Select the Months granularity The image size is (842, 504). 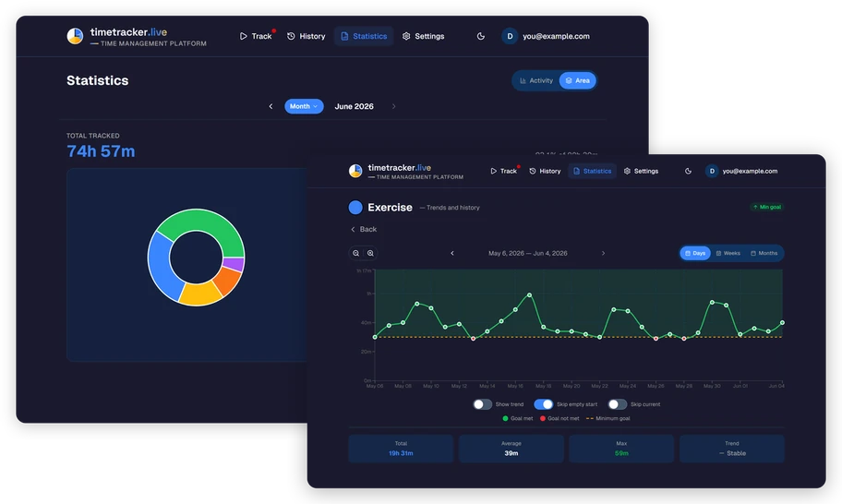click(x=764, y=253)
